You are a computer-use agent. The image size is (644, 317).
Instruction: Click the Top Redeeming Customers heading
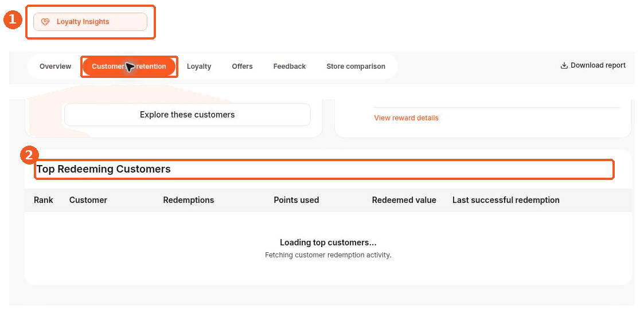pos(103,169)
